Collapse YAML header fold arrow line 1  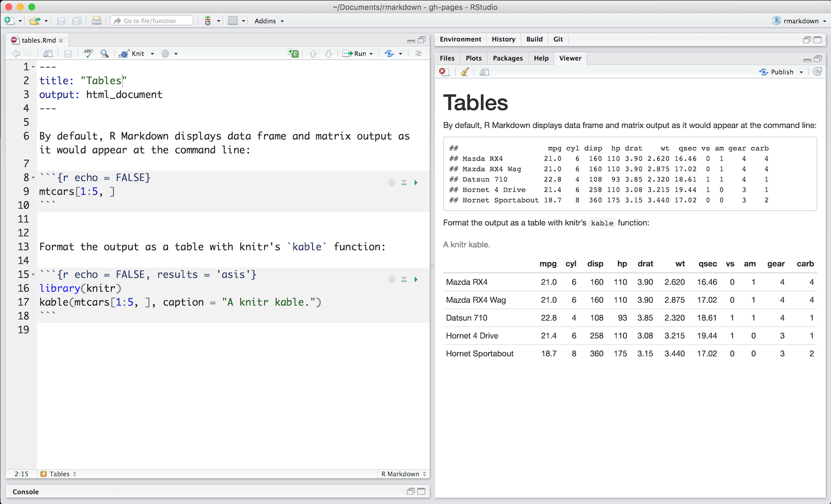pos(33,67)
